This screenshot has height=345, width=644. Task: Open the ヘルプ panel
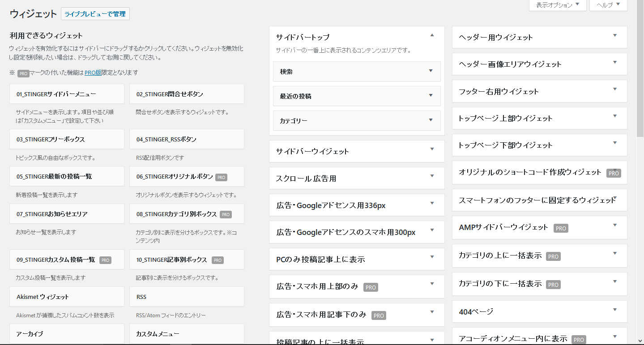(x=608, y=5)
